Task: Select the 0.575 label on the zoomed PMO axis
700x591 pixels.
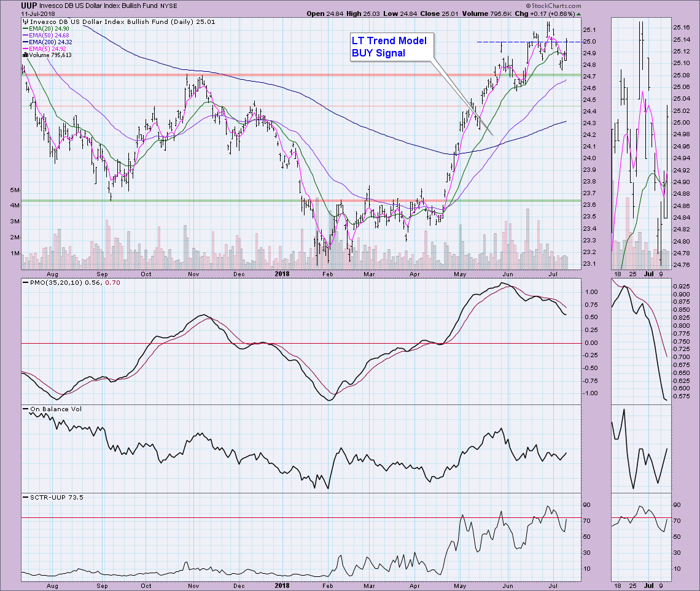Action: (681, 396)
